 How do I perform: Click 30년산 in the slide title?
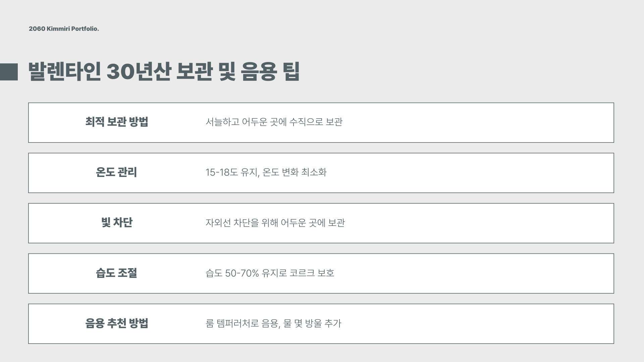[x=139, y=72]
